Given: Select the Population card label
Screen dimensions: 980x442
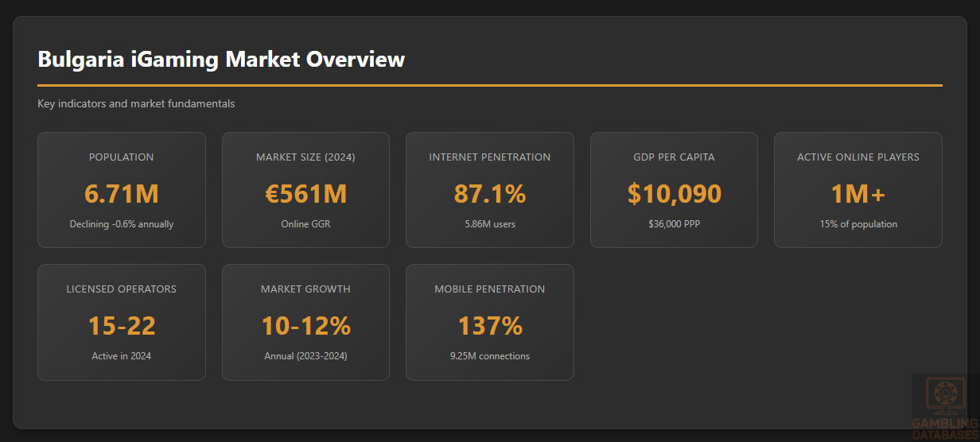Looking at the screenshot, I should [x=122, y=157].
